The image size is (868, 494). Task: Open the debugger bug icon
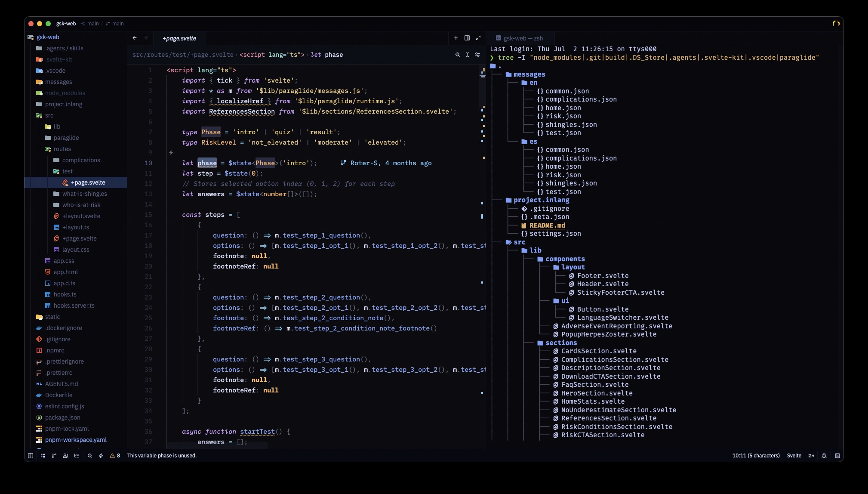[824, 455]
